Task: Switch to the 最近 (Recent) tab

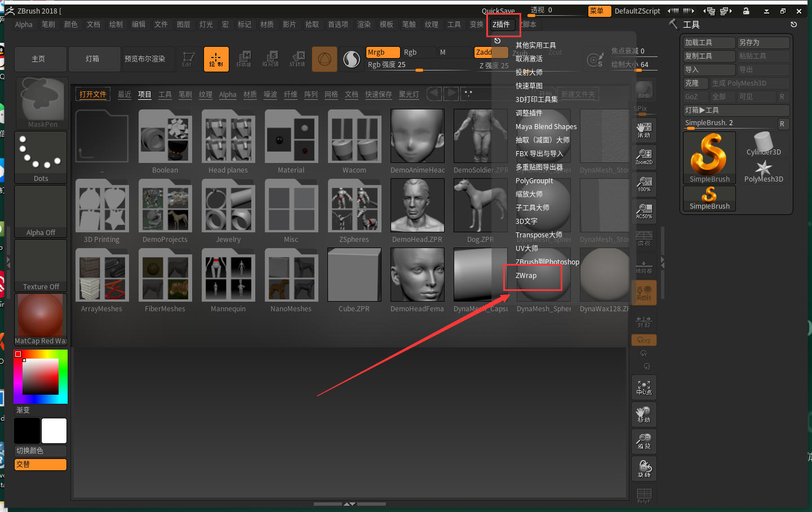Action: click(125, 94)
